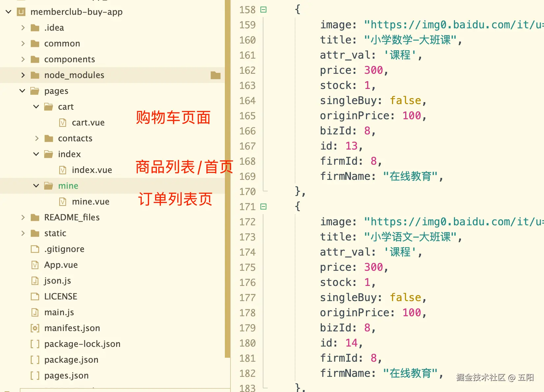Image resolution: width=544 pixels, height=392 pixels.
Task: Open the pages.json file
Action: (66, 376)
